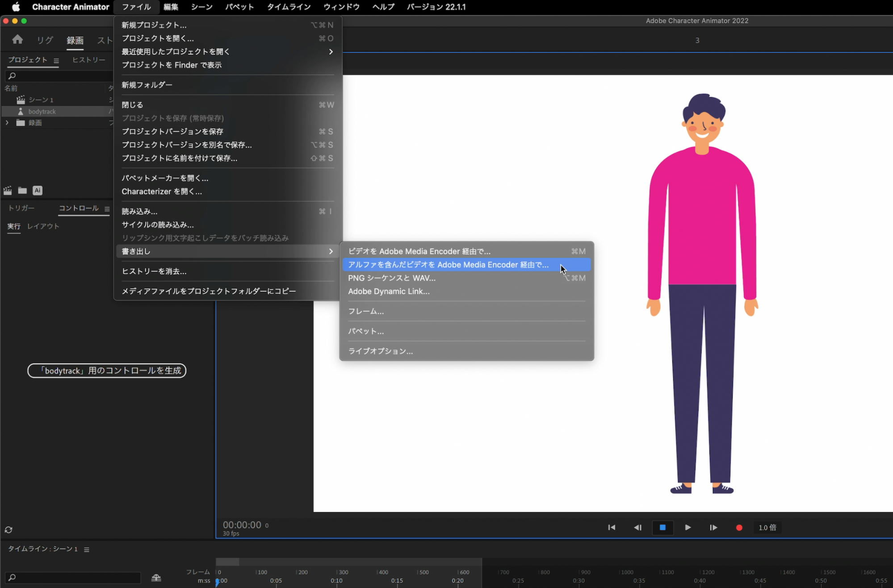Viewport: 893px width, 588px height.
Task: Click the Home icon in workspace bar
Action: (17, 40)
